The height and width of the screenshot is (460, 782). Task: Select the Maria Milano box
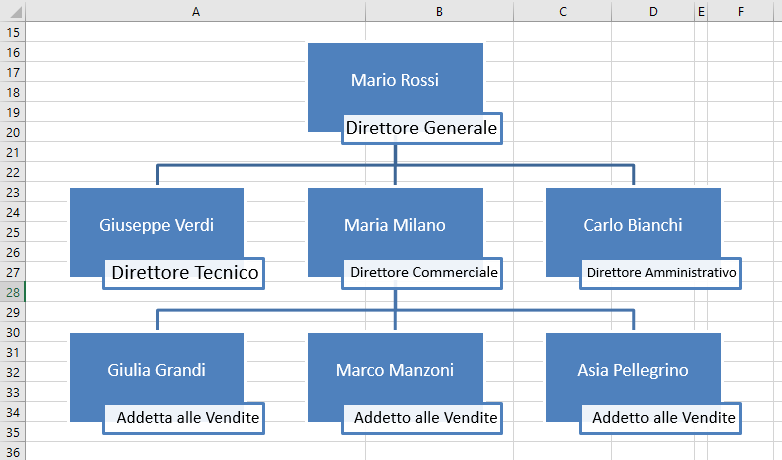tap(395, 225)
